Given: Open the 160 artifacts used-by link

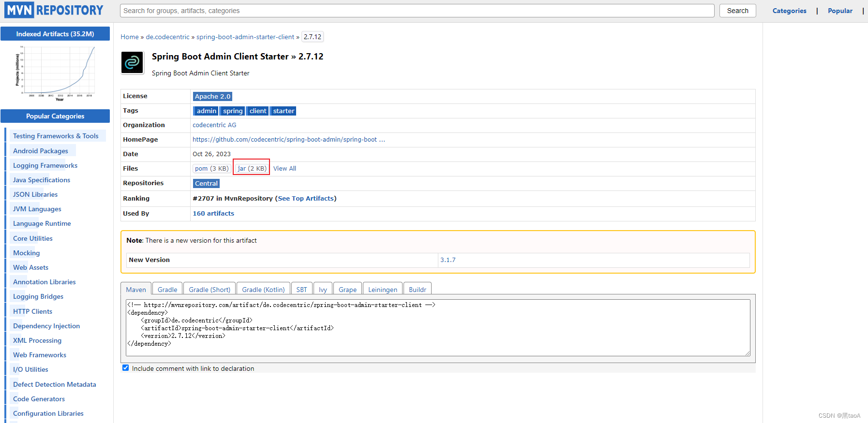Looking at the screenshot, I should [213, 214].
